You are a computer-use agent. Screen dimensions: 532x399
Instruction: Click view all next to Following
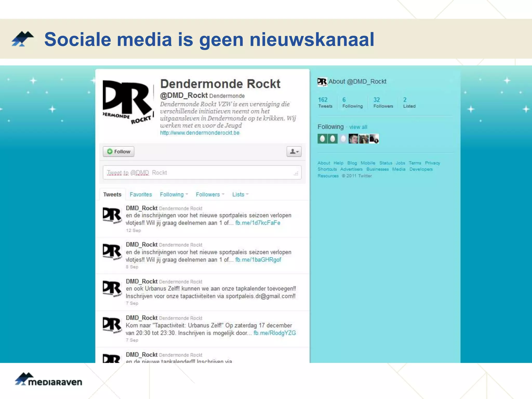coord(358,127)
